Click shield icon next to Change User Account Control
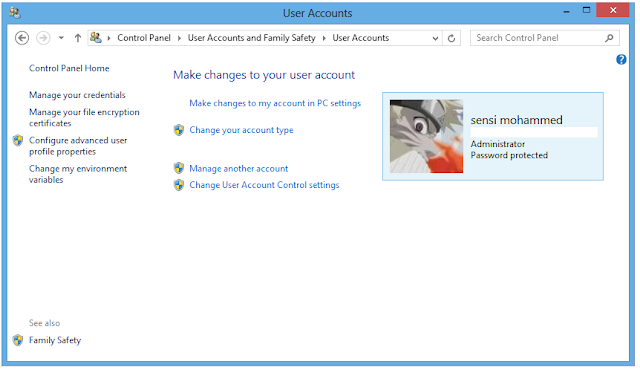640x370 pixels. tap(179, 185)
